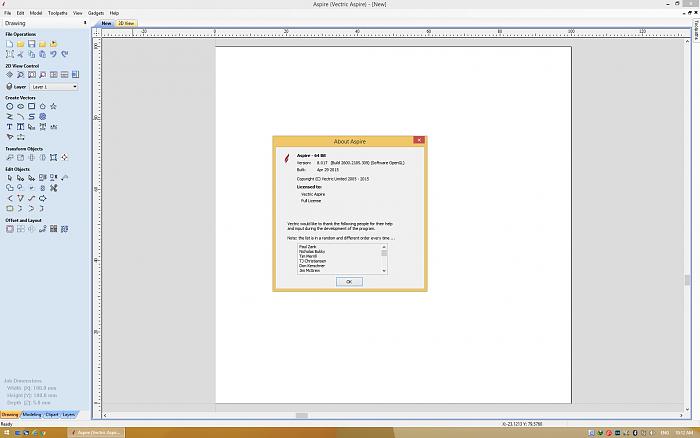Select the Draw Text T tool

[x=9, y=127]
